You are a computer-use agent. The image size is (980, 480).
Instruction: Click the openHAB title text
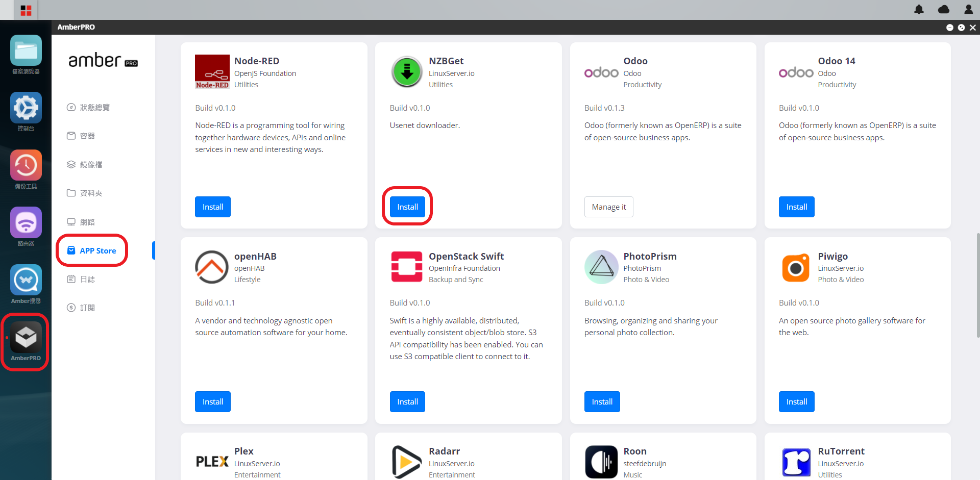click(x=255, y=256)
